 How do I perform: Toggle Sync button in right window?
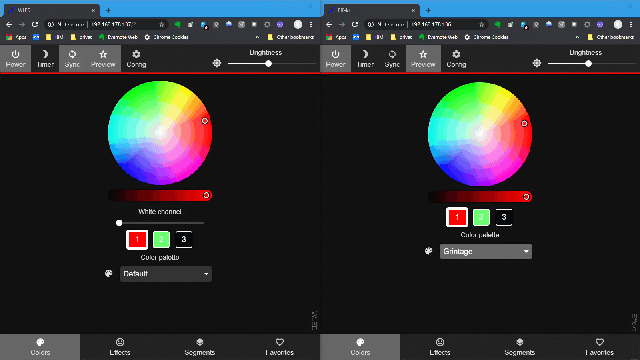(392, 58)
